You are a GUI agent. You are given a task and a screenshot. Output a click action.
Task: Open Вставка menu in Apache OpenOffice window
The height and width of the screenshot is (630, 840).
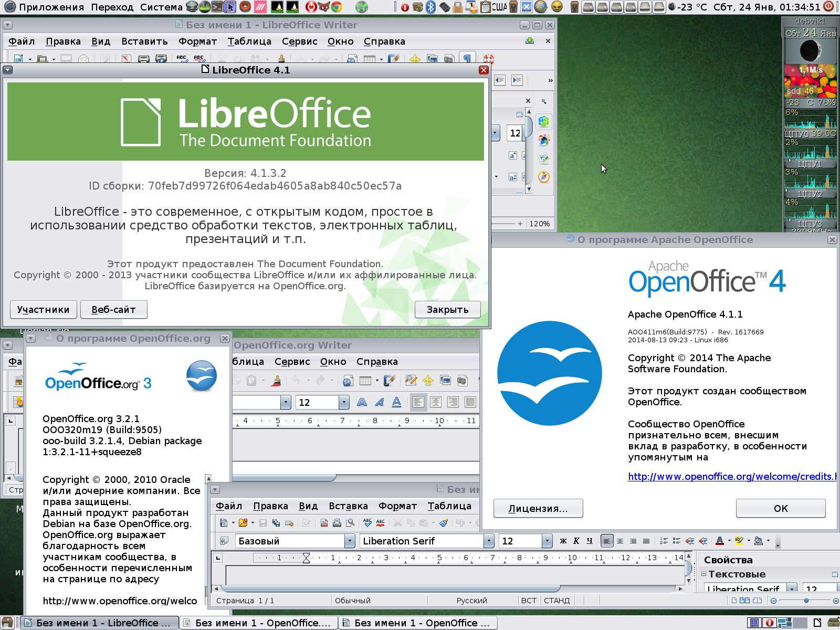coord(348,506)
